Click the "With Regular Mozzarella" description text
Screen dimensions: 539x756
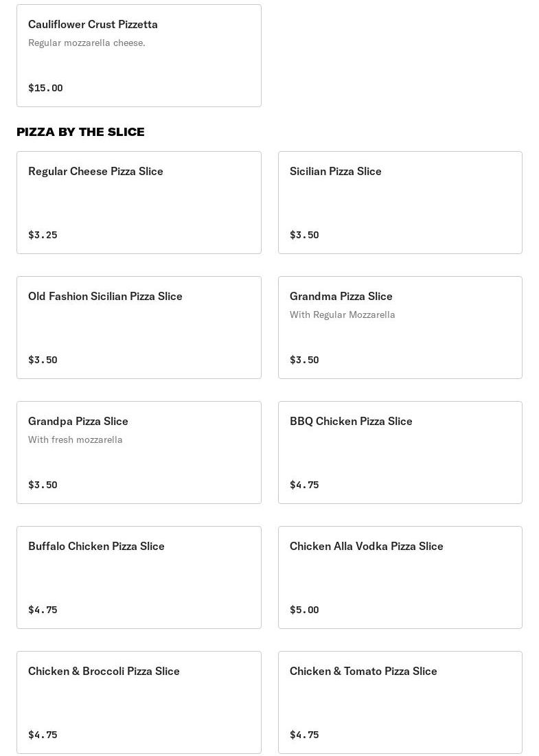342,314
